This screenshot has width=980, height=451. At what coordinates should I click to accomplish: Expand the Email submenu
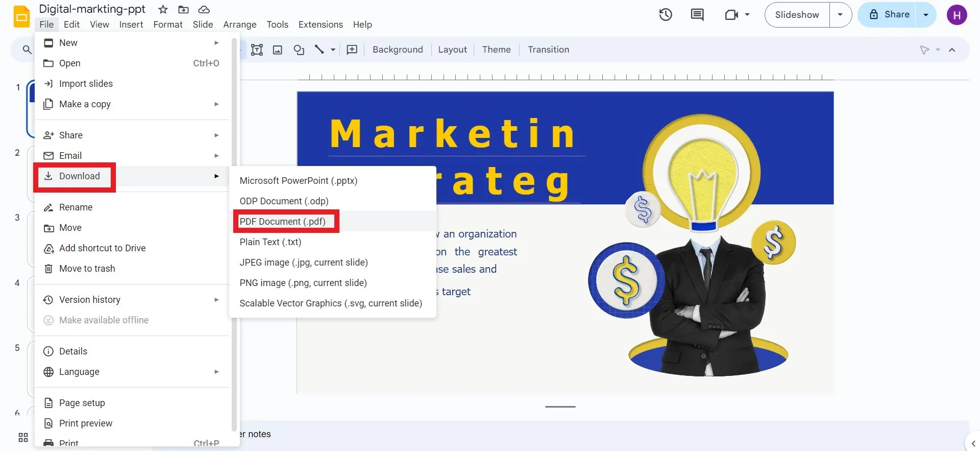(216, 156)
